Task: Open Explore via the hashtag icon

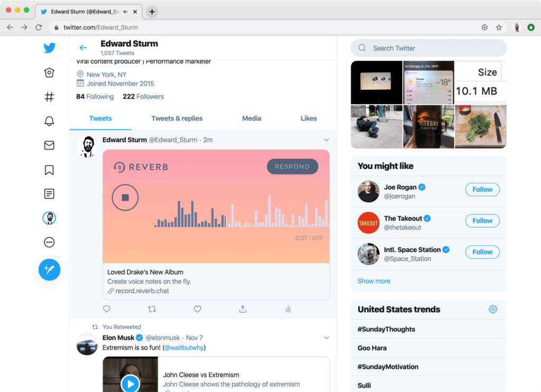Action: point(49,97)
